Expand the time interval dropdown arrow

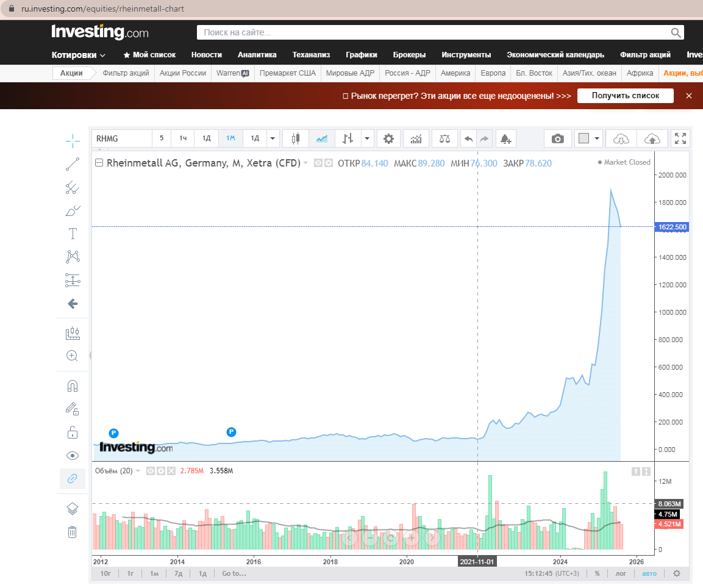[x=273, y=138]
